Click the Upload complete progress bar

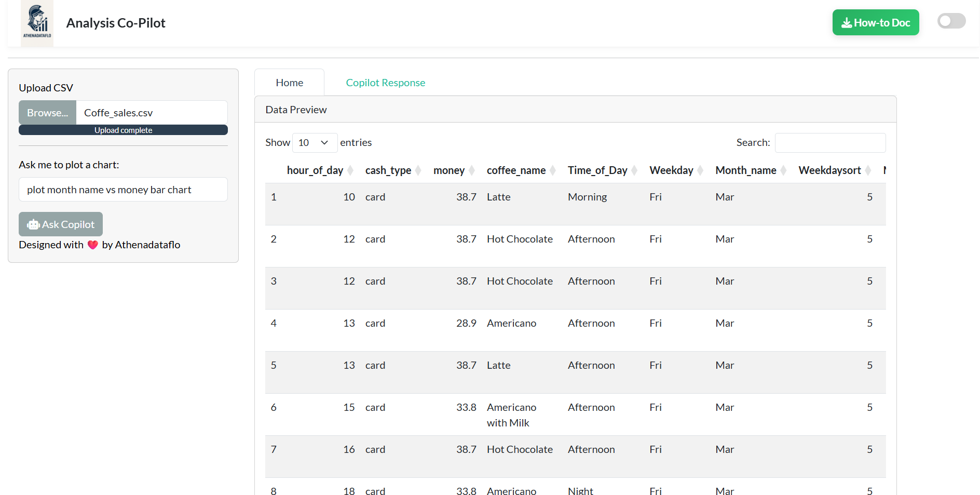[123, 130]
